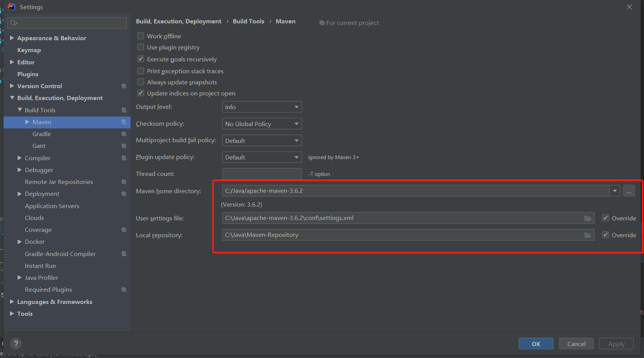
Task: Open the Plugin update policy dropdown
Action: click(262, 157)
